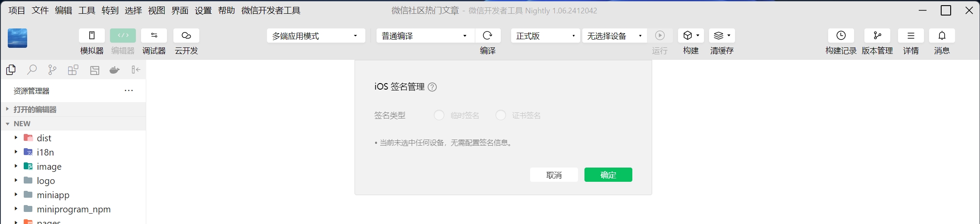Open the 微信开发者工具 menu
The image size is (980, 224).
coord(271,10)
